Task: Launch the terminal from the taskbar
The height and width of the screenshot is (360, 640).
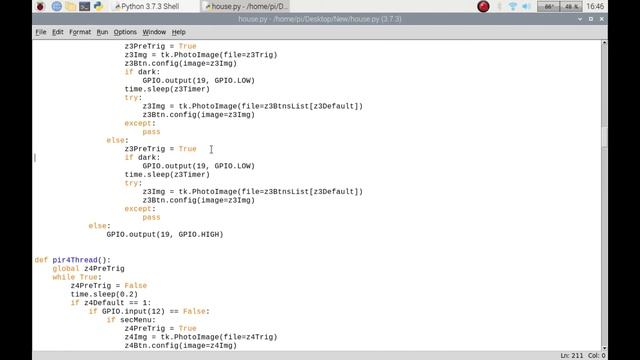Action: 84,6
